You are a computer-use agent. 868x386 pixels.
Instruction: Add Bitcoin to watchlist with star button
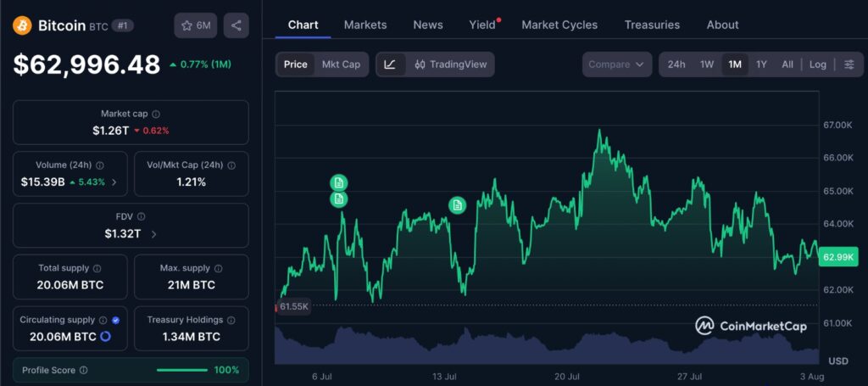pos(196,25)
